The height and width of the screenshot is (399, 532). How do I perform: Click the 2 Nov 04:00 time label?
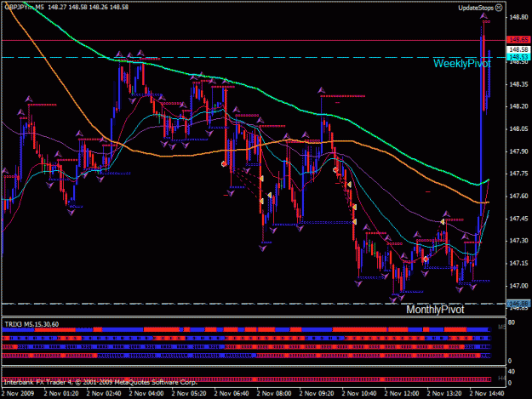tap(146, 394)
